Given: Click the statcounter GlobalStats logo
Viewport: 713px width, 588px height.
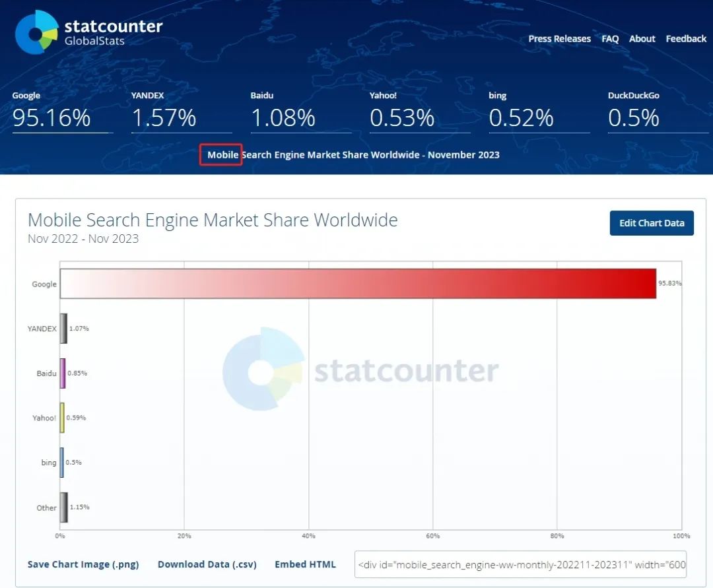Looking at the screenshot, I should click(88, 32).
